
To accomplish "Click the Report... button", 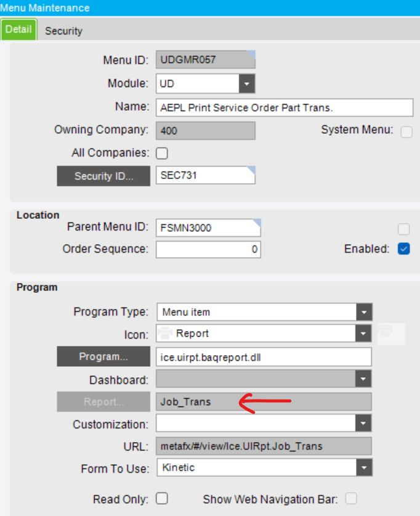I will click(x=103, y=401).
